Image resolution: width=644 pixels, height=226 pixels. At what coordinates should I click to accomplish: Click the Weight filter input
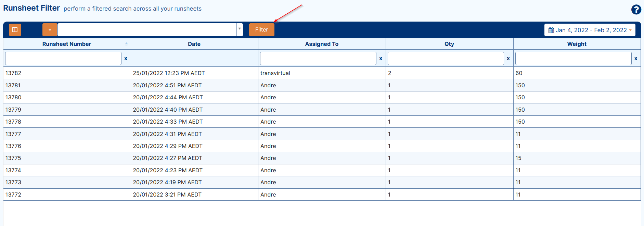[574, 58]
